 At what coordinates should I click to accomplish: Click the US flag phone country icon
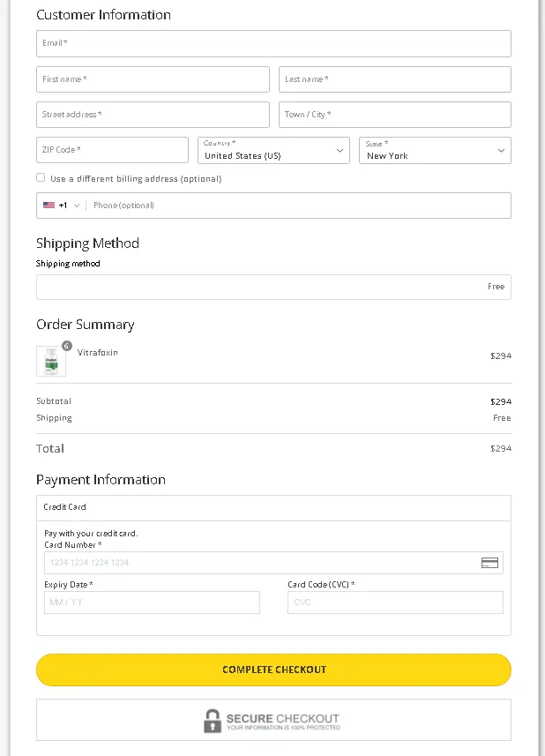tap(49, 205)
